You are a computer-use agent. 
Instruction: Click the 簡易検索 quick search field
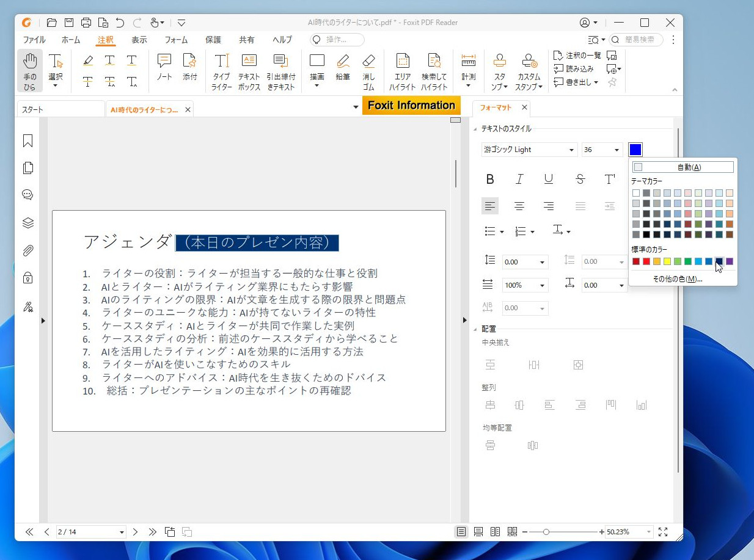(636, 40)
